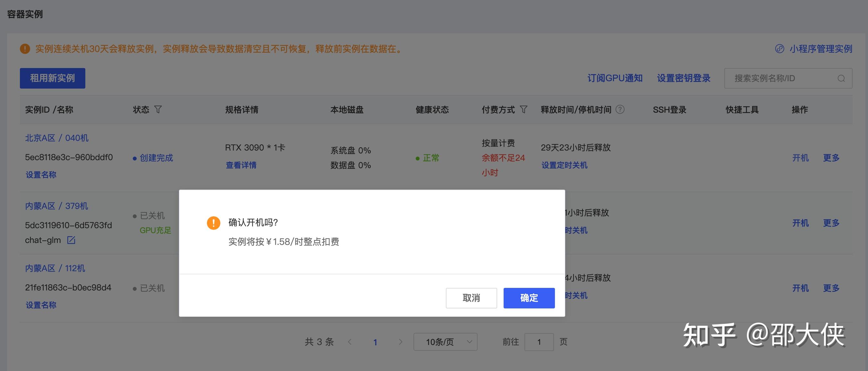Confirm startup with the 确定 button
Image resolution: width=868 pixels, height=371 pixels.
coord(529,298)
